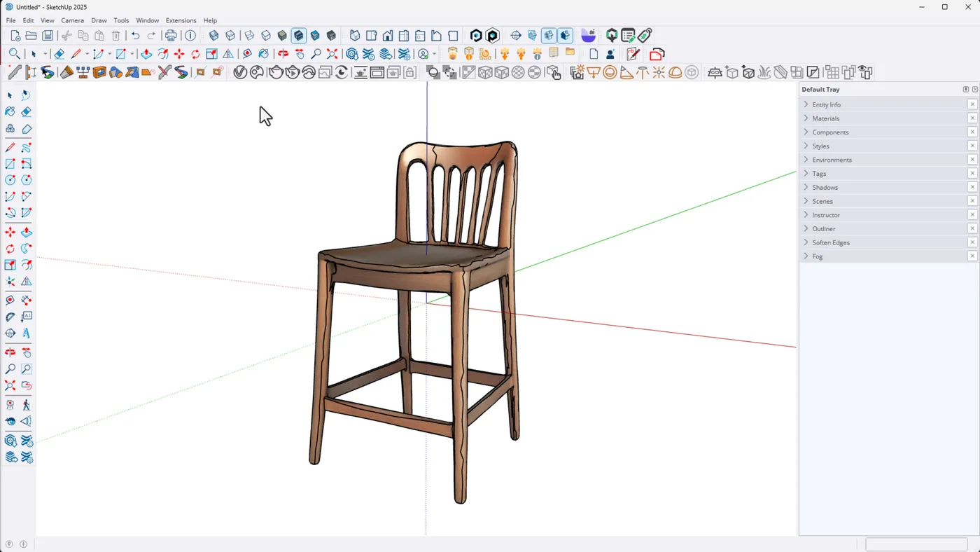Open the Select tool dropdown arrow
This screenshot has height=552, width=980.
click(x=45, y=55)
